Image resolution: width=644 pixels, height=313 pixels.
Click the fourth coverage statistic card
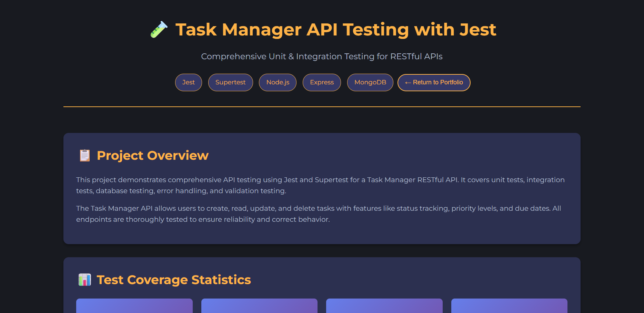(509, 306)
